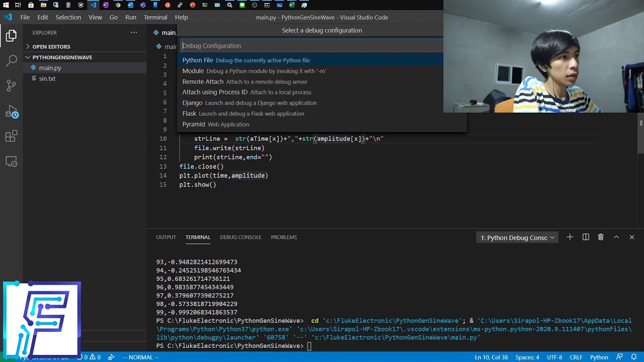Viewport: 644px width, 362px height.
Task: Open Edit menu
Action: tap(43, 17)
